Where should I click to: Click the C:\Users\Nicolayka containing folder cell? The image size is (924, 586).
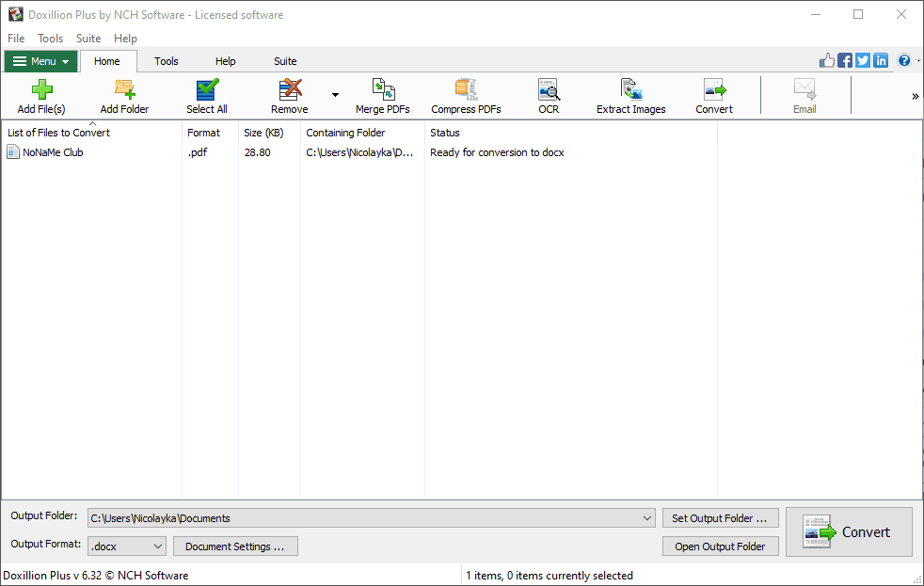pos(359,152)
